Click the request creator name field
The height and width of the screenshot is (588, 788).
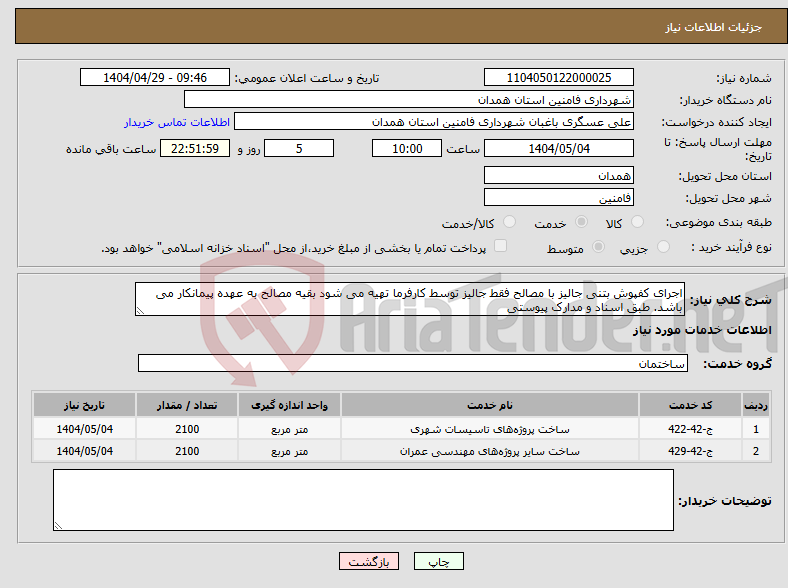click(x=434, y=122)
